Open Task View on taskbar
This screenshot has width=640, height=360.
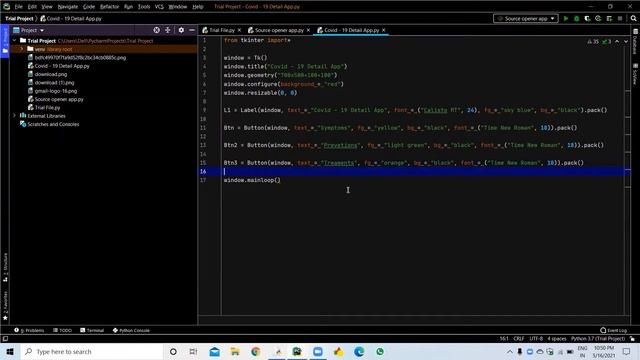(193, 351)
